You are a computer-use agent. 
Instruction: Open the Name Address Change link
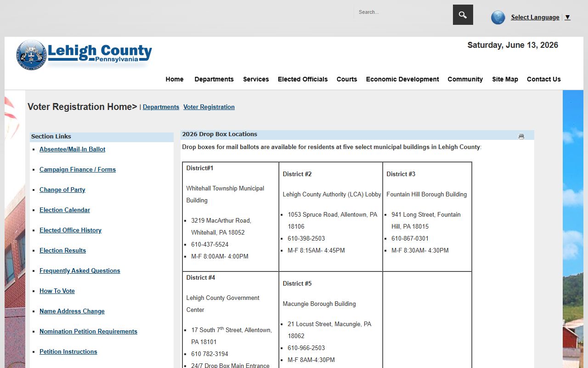(x=72, y=311)
